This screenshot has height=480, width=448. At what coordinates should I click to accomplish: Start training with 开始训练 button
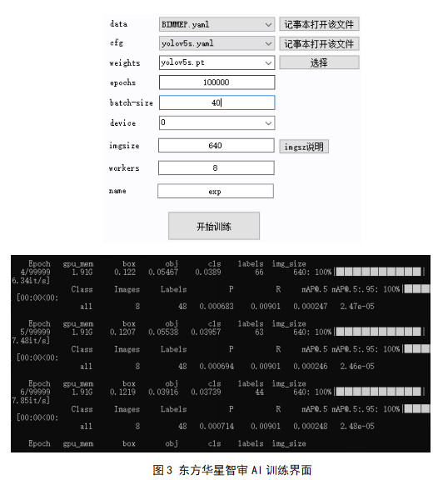tap(214, 226)
